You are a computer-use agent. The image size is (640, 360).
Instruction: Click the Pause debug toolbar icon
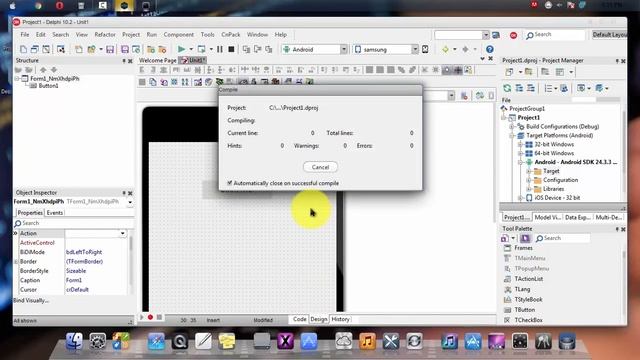pos(220,49)
